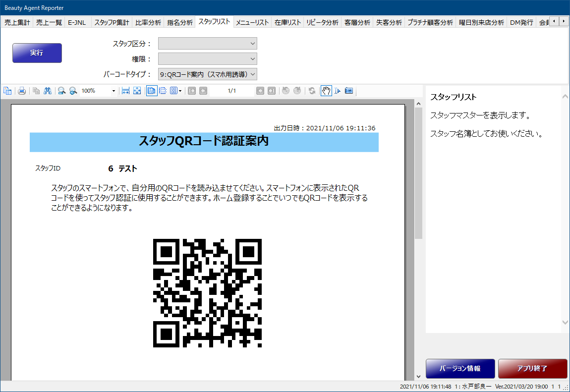Toggle the text selection tool
Viewport: 570px width, 392px height.
coord(338,91)
